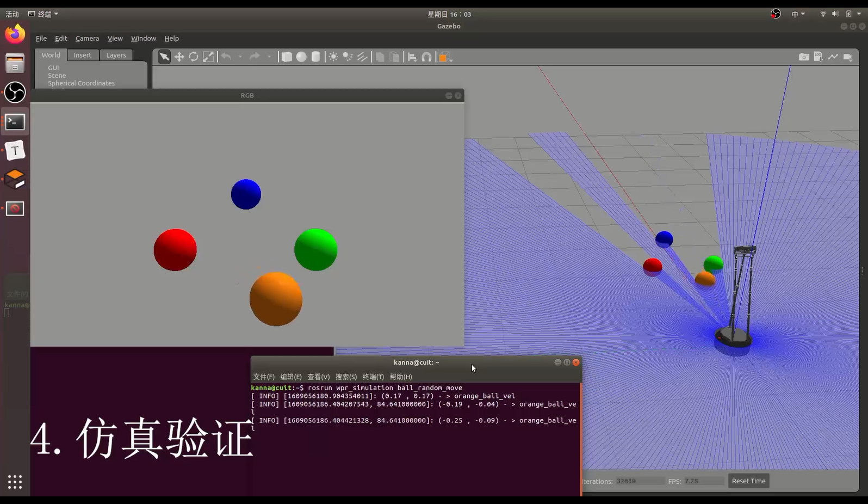This screenshot has height=504, width=868.
Task: Open the redo history dropdown arrow
Action: tap(269, 57)
